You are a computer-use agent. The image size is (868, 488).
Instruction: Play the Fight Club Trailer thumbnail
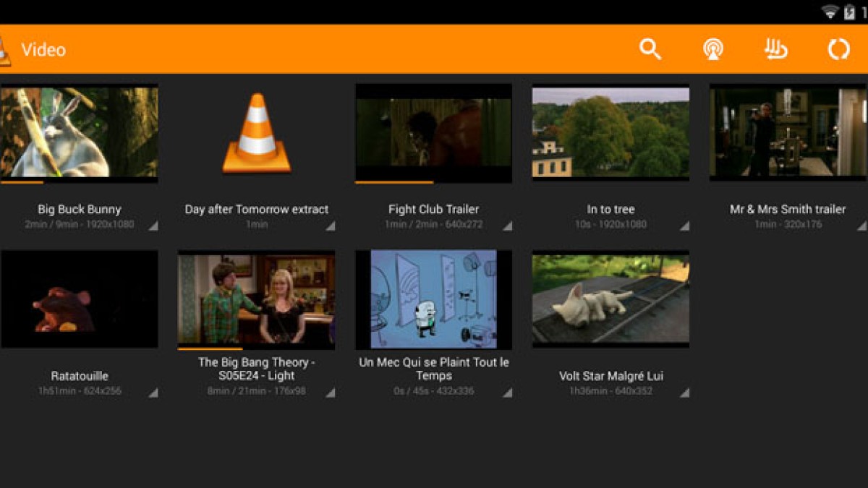click(434, 132)
